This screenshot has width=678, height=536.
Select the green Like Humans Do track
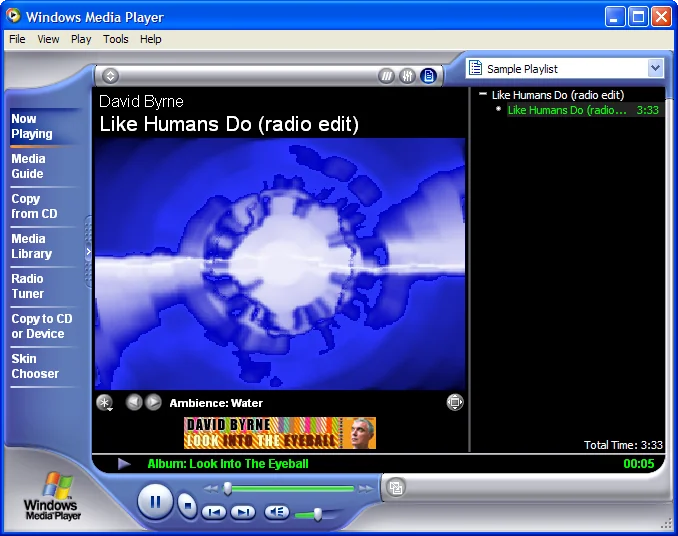[x=583, y=110]
